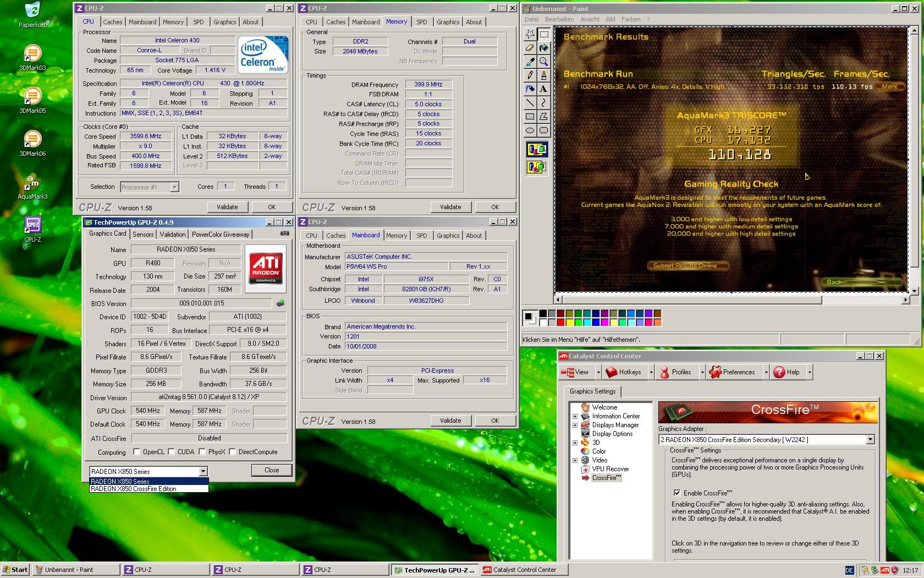
Task: Select the rectangular Select tool in Paint
Action: pyautogui.click(x=543, y=34)
